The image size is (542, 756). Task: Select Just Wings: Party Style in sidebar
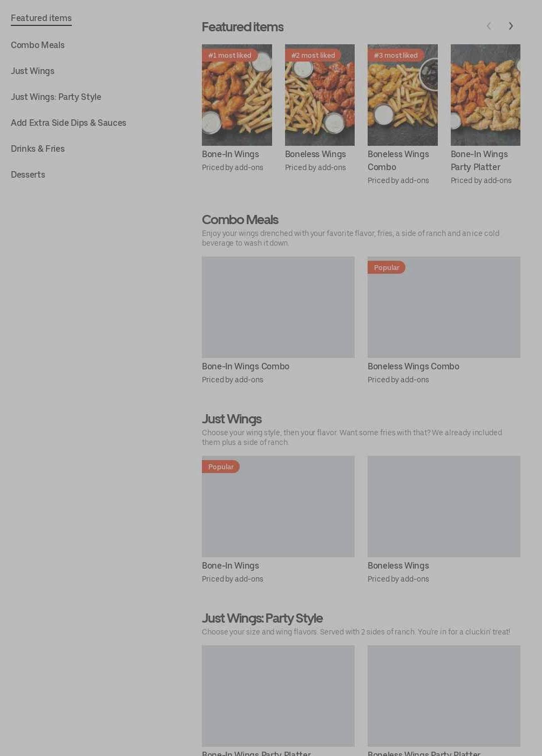[x=56, y=97]
